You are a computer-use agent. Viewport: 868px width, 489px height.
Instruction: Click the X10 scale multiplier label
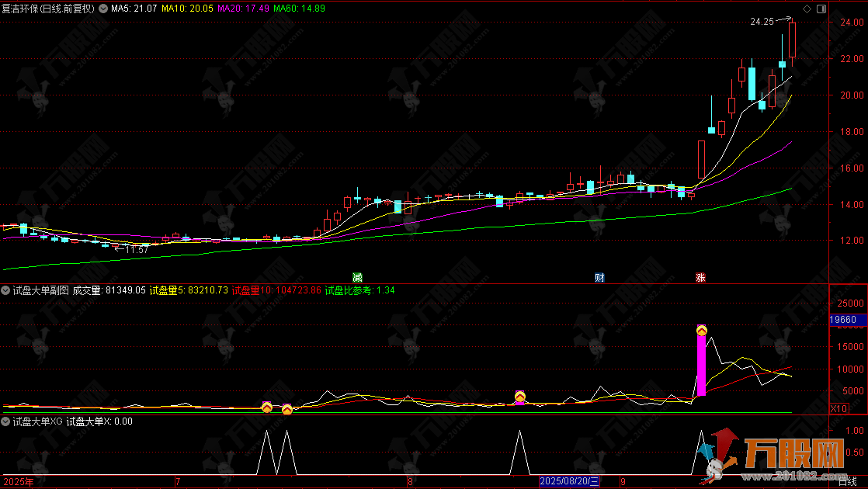[838, 409]
